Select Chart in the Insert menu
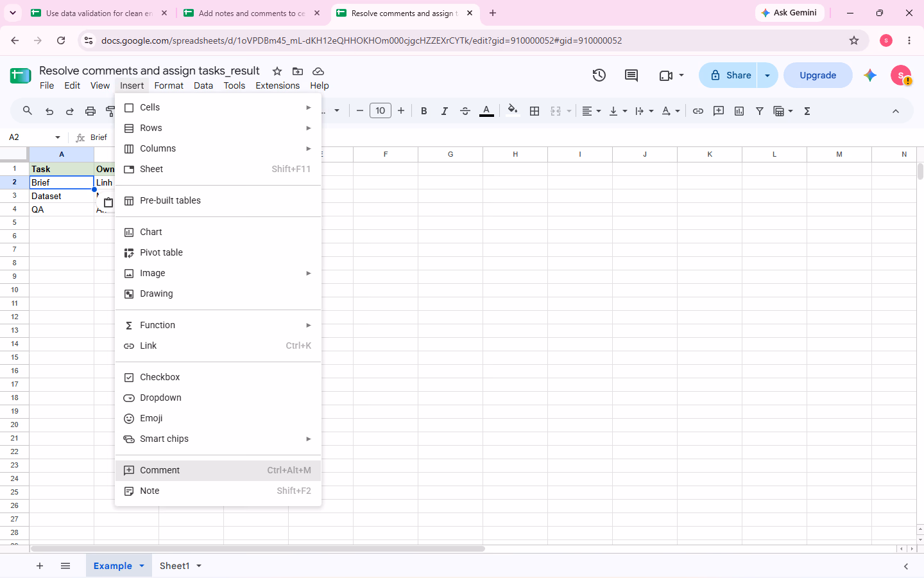The height and width of the screenshot is (578, 924). point(218,232)
